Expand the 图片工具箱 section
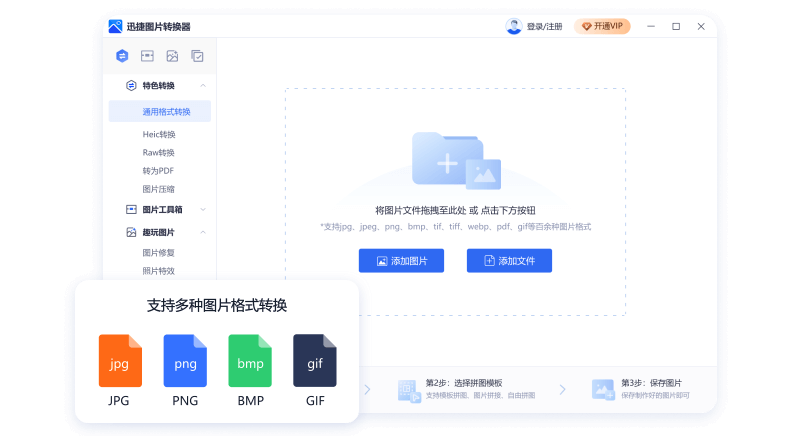 point(203,210)
